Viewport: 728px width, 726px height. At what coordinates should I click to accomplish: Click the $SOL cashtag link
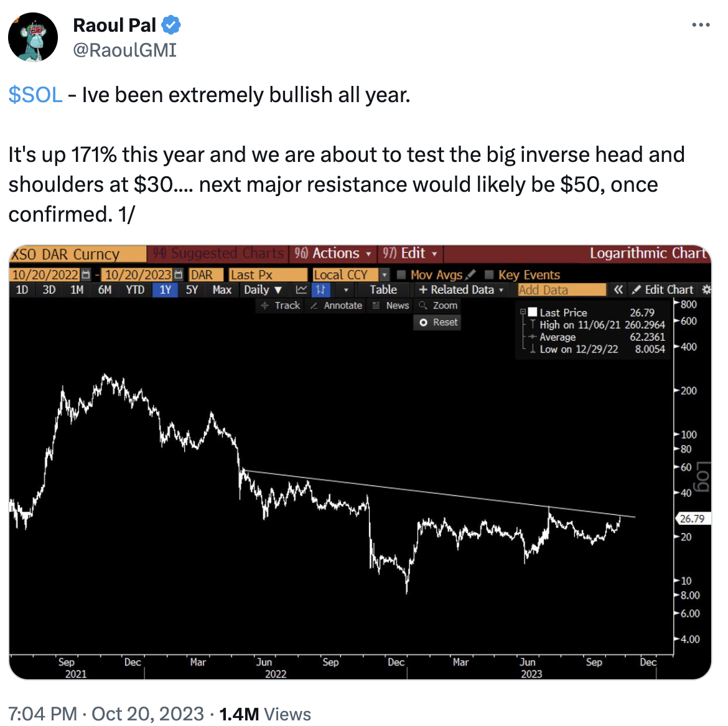point(35,95)
